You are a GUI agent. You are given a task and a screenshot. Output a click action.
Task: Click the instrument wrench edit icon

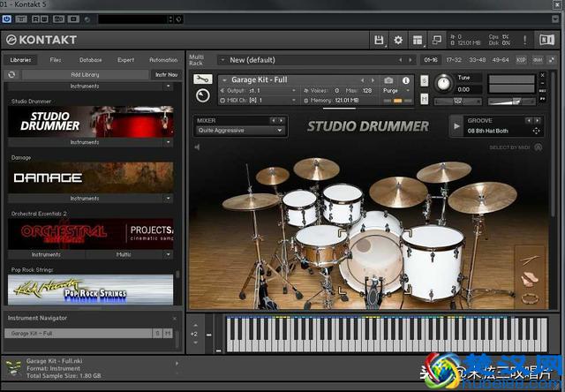[x=202, y=79]
